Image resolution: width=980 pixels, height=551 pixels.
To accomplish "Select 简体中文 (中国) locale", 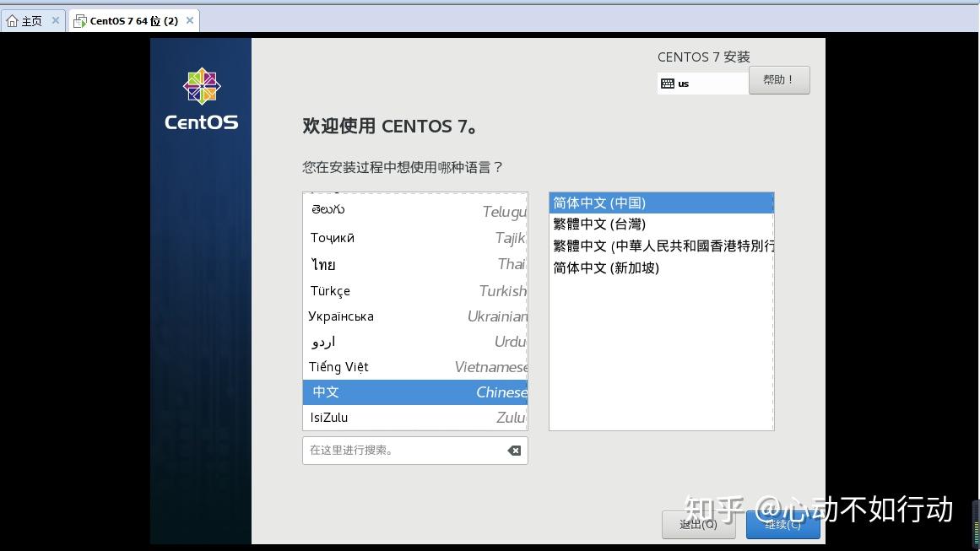I will [x=661, y=203].
